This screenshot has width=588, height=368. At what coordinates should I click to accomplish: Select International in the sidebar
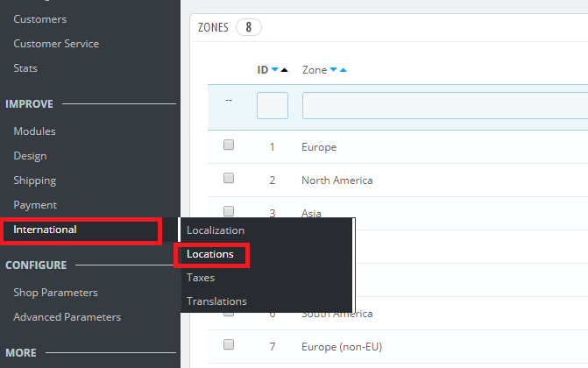pyautogui.click(x=45, y=230)
